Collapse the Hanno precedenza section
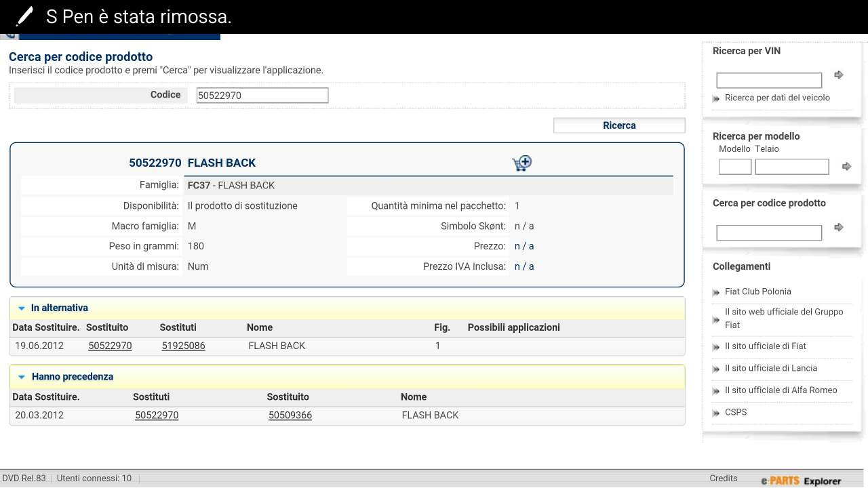Image resolution: width=868 pixels, height=488 pixels. point(22,377)
